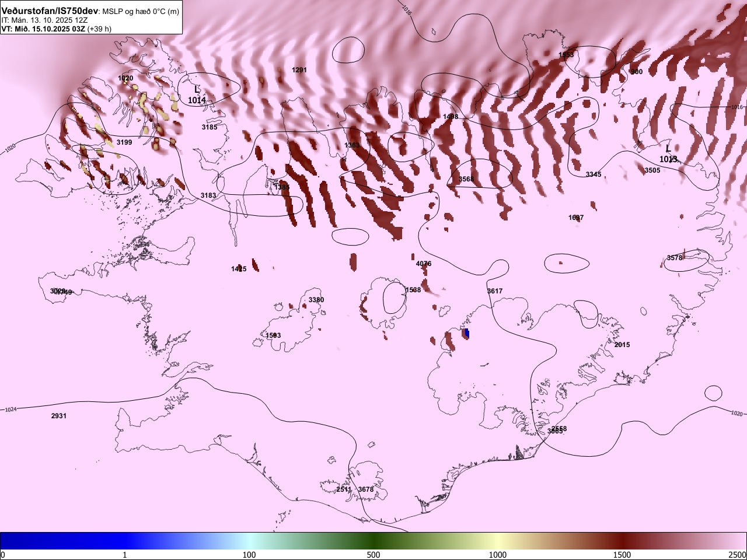Screen dimensions: 747x560
Task: Click the map value '1697'
Action: [576, 218]
